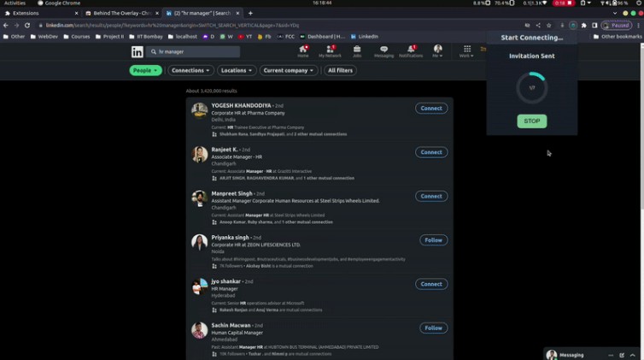Viewport: 644px width, 360px height.
Task: Expand the Connections filter dropdown
Action: [x=190, y=70]
